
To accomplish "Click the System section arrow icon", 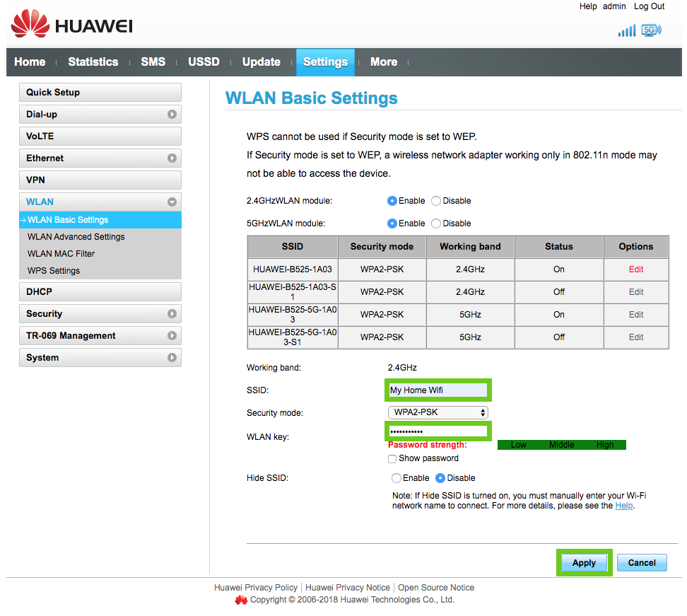I will 172,357.
